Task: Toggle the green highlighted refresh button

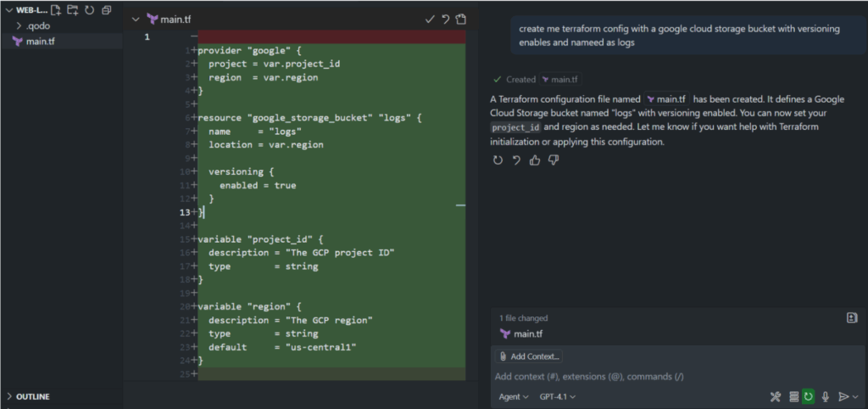Action: [809, 396]
